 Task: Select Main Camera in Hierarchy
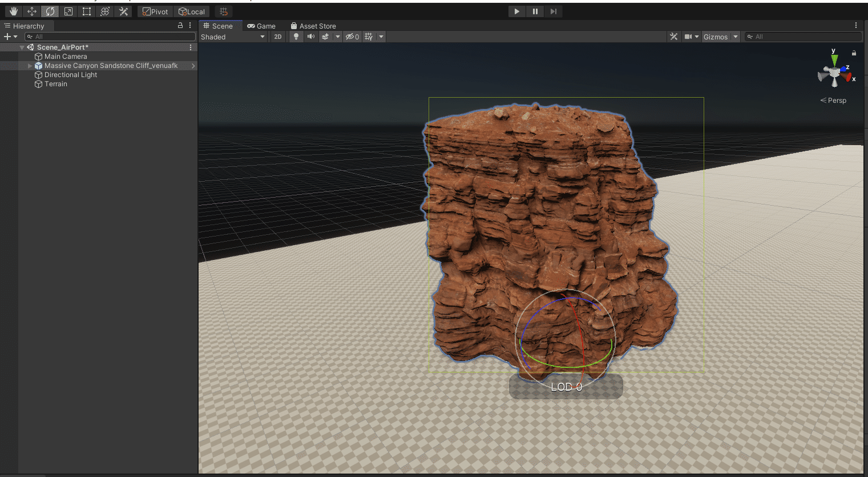tap(66, 57)
